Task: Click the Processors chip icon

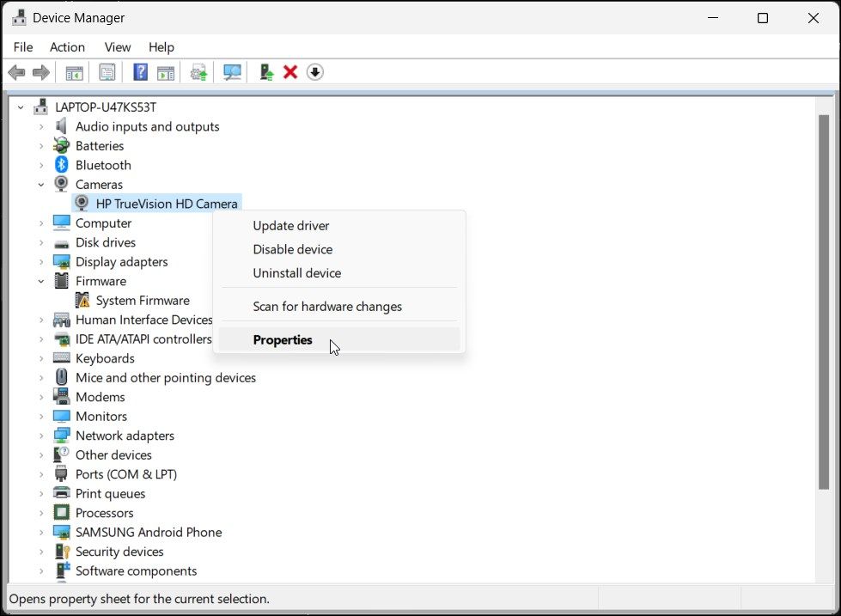Action: 62,512
